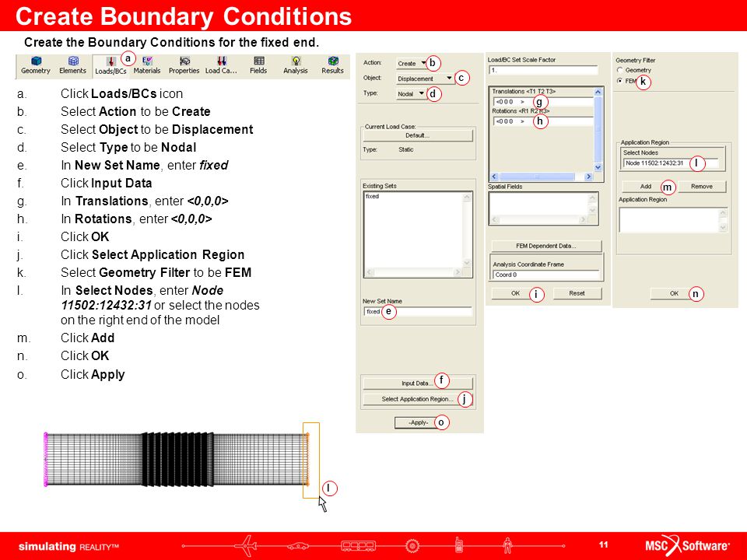747x560 pixels.
Task: Open the Load Cases toolbar icon
Action: (x=221, y=65)
